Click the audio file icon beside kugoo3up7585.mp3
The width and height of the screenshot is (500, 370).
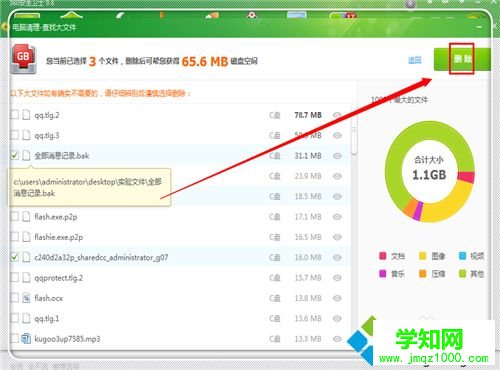pyautogui.click(x=26, y=339)
